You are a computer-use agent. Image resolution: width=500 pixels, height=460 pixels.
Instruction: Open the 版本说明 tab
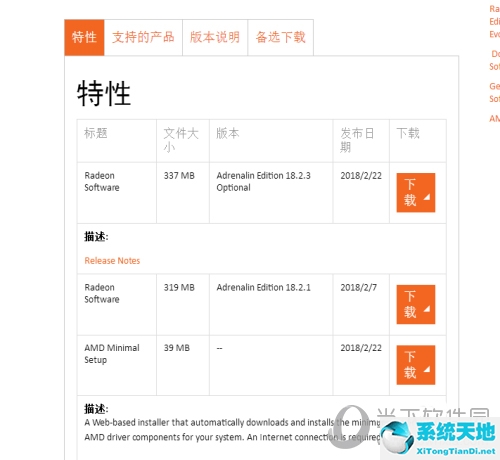[x=215, y=37]
